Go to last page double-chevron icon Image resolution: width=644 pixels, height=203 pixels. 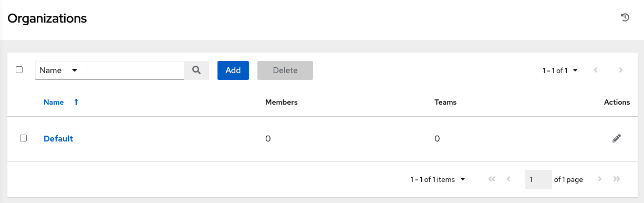tap(617, 179)
